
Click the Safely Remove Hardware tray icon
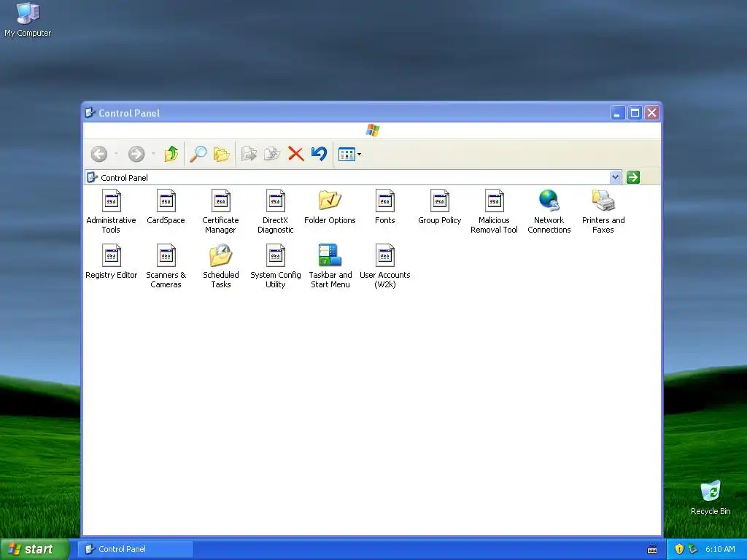693,549
